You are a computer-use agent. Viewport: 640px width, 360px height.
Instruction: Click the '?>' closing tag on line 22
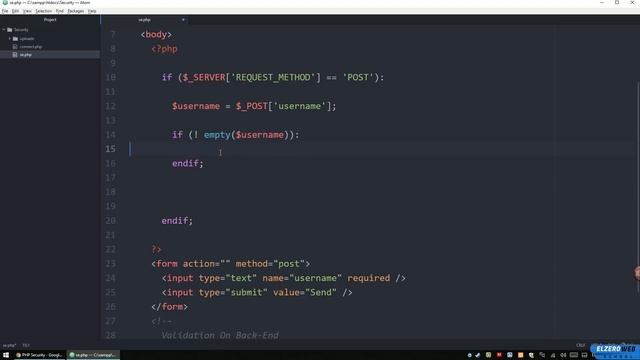(156, 249)
